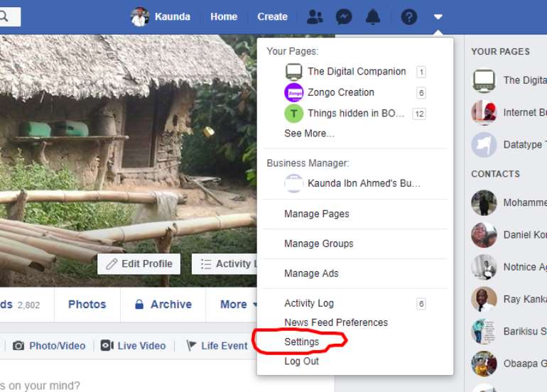Open the Notifications bell
Screen dimensions: 547x392
pyautogui.click(x=372, y=17)
